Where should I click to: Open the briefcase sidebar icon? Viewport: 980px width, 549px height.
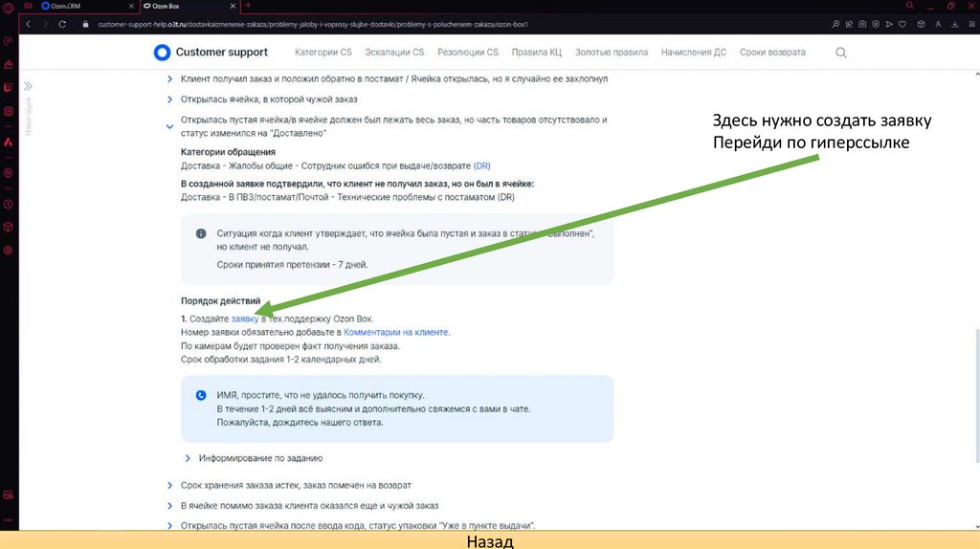click(8, 64)
